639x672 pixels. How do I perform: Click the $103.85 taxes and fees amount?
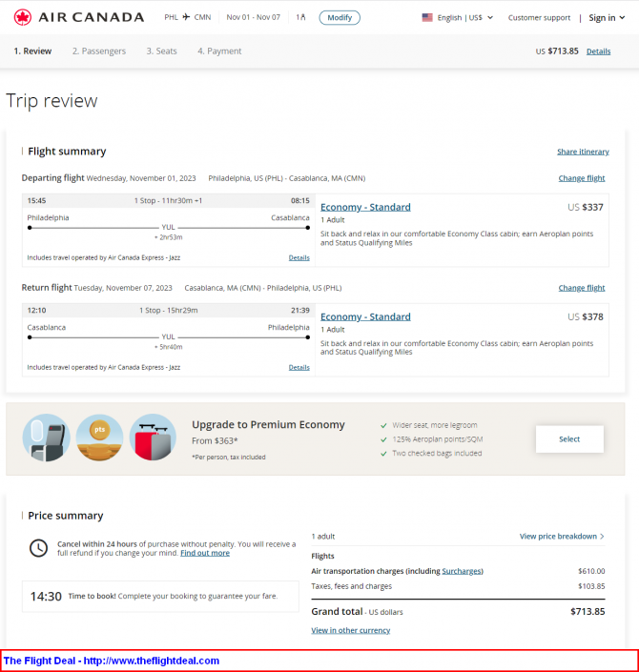click(x=591, y=586)
